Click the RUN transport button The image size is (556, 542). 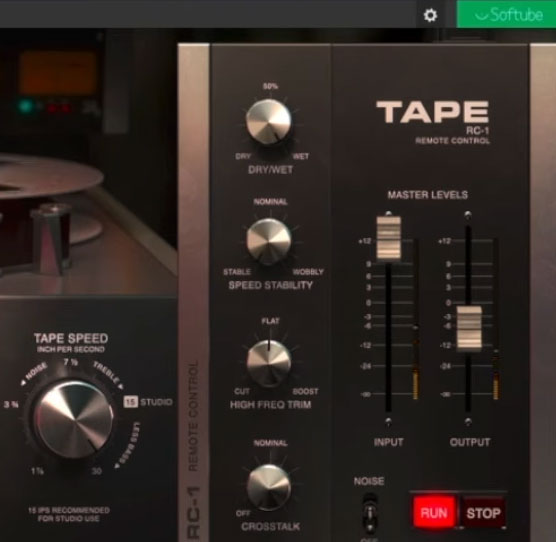pos(434,513)
